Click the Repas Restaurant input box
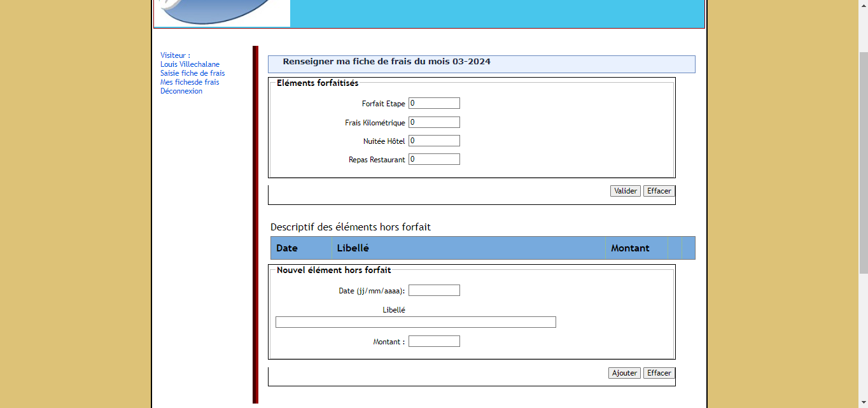Image resolution: width=868 pixels, height=408 pixels. tap(434, 159)
